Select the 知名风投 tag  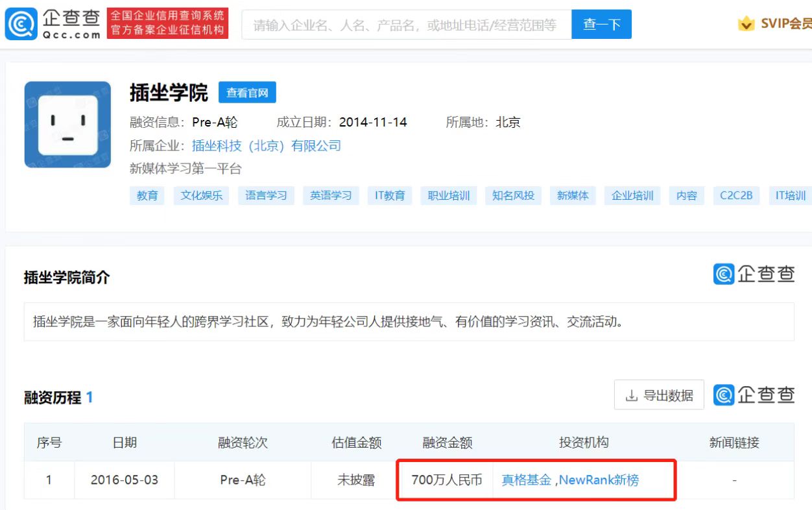coord(513,195)
